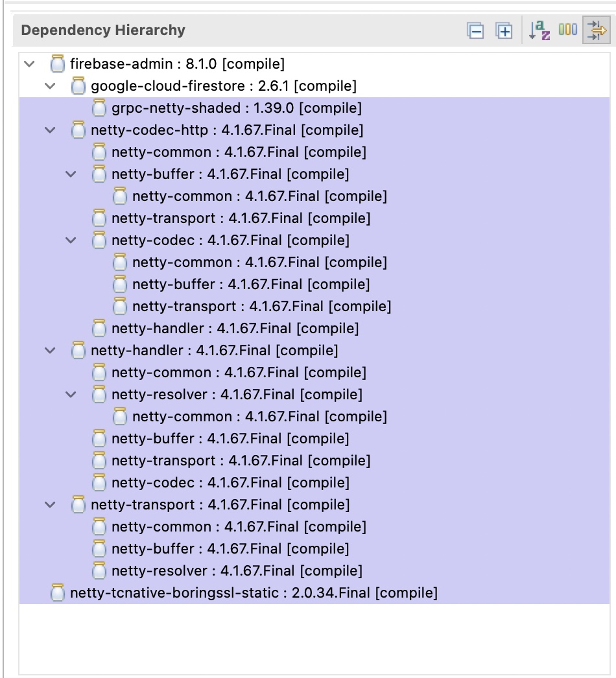
Task: Click jar icon of netty-handler leaf in netty-codec-http
Action: click(x=99, y=328)
